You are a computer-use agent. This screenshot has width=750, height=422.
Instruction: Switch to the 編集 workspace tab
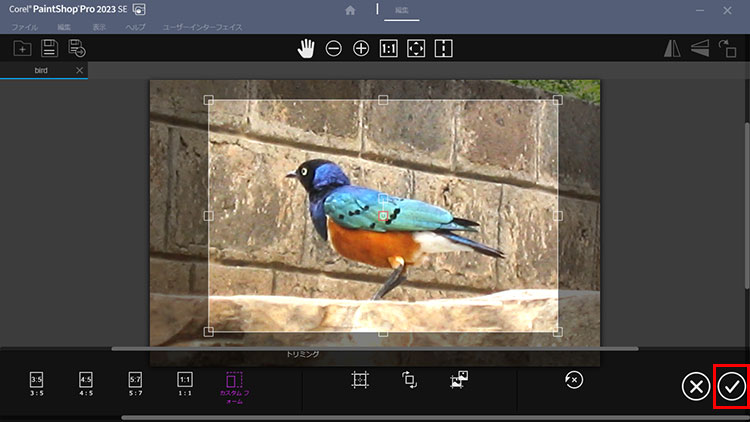(401, 11)
